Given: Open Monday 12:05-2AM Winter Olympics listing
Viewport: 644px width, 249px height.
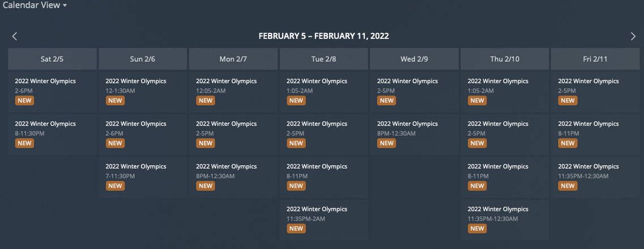Looking at the screenshot, I should pos(233,91).
